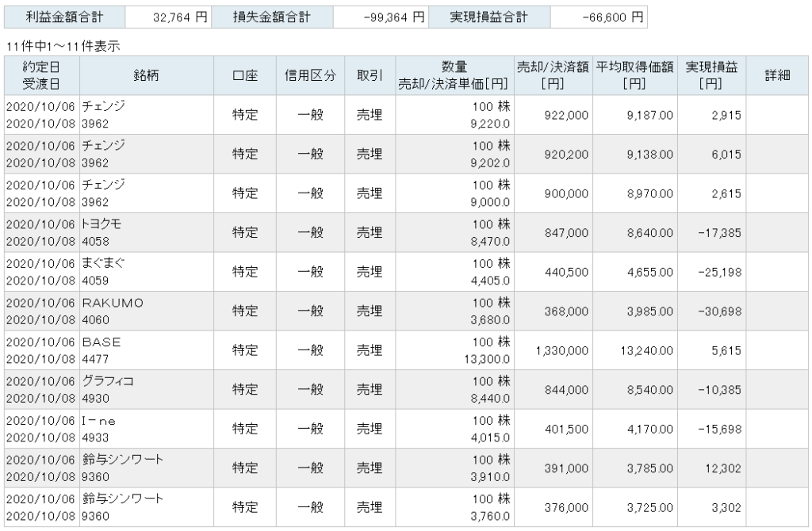Click the 平均取得価額 column header
This screenshot has height=531, width=812.
tap(635, 75)
